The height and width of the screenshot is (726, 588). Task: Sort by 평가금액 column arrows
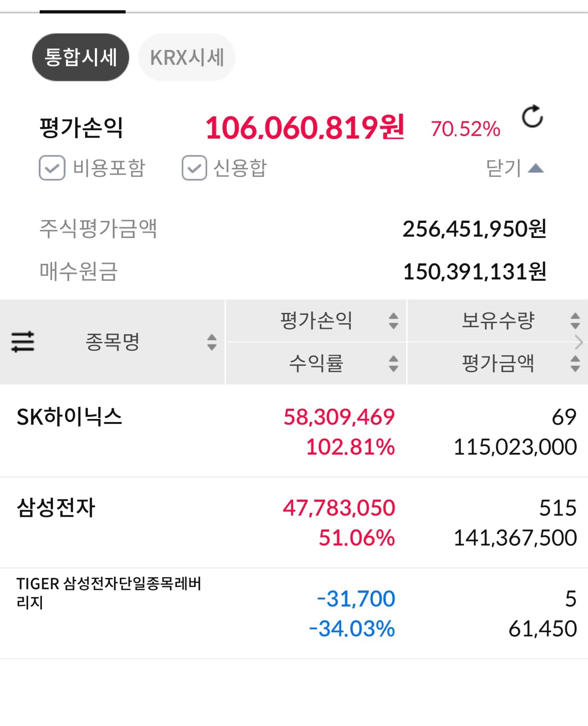coord(575,364)
